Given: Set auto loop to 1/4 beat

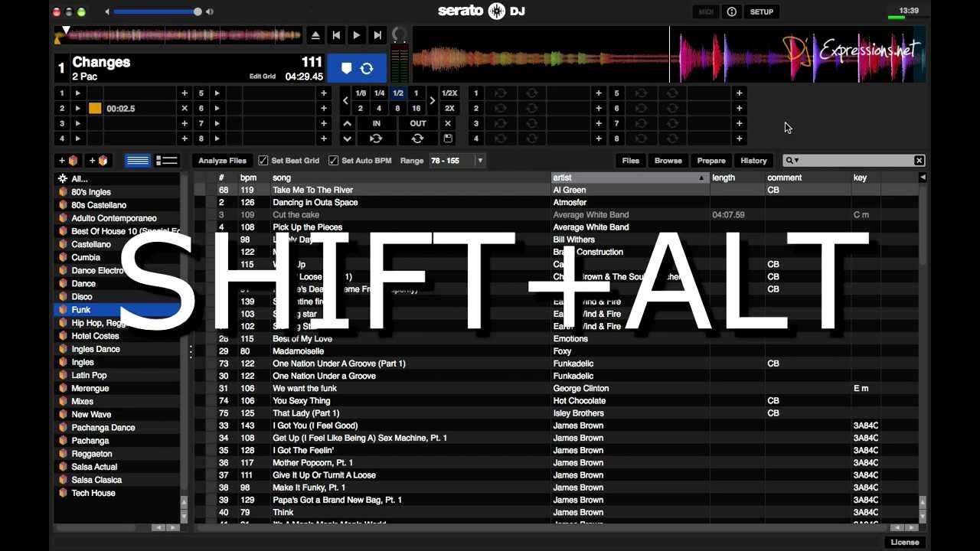Looking at the screenshot, I should coord(379,93).
